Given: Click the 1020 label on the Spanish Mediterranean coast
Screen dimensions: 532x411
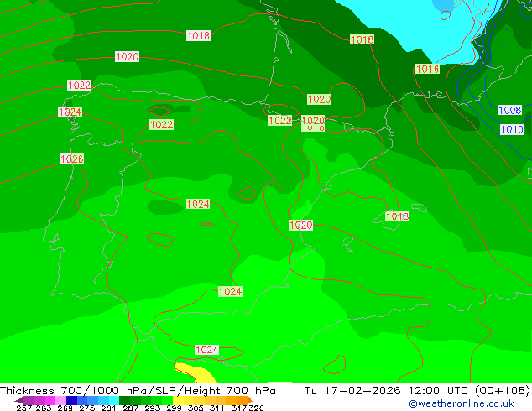Looking at the screenshot, I should click(301, 225).
